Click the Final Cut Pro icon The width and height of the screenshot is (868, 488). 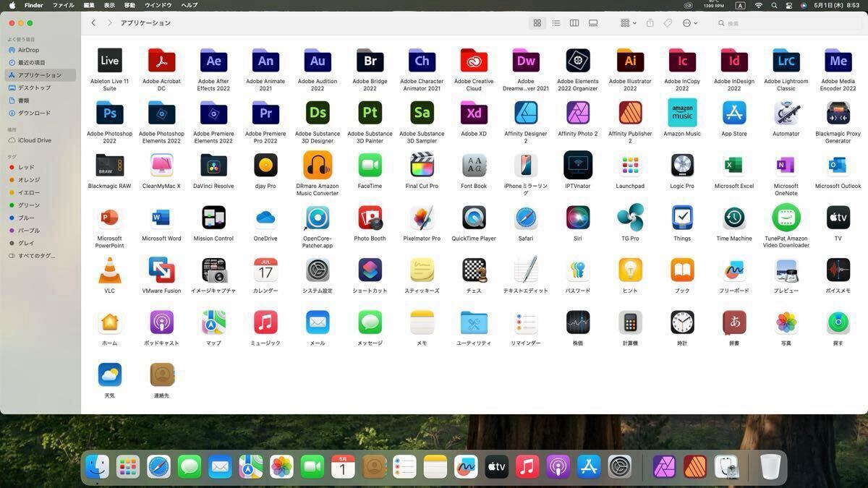422,166
